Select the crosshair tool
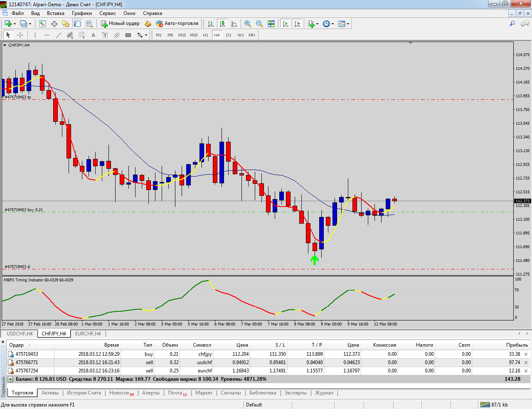The width and height of the screenshot is (532, 409). pos(20,35)
